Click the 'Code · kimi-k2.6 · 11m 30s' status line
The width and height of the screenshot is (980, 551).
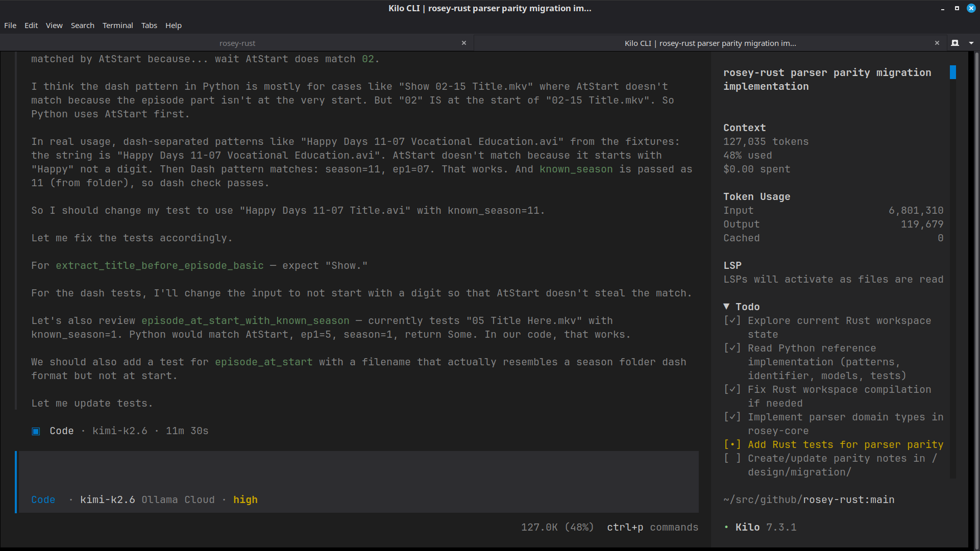(x=120, y=431)
